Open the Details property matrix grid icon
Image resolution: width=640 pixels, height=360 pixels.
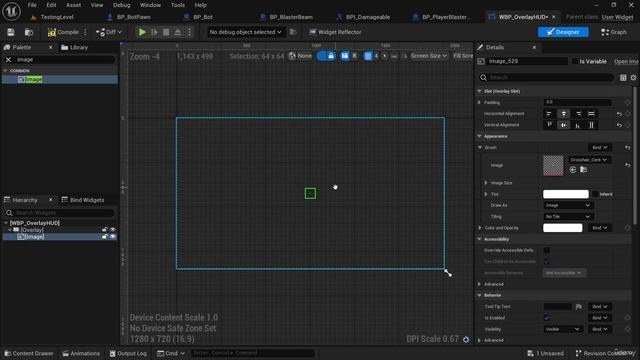pos(623,78)
